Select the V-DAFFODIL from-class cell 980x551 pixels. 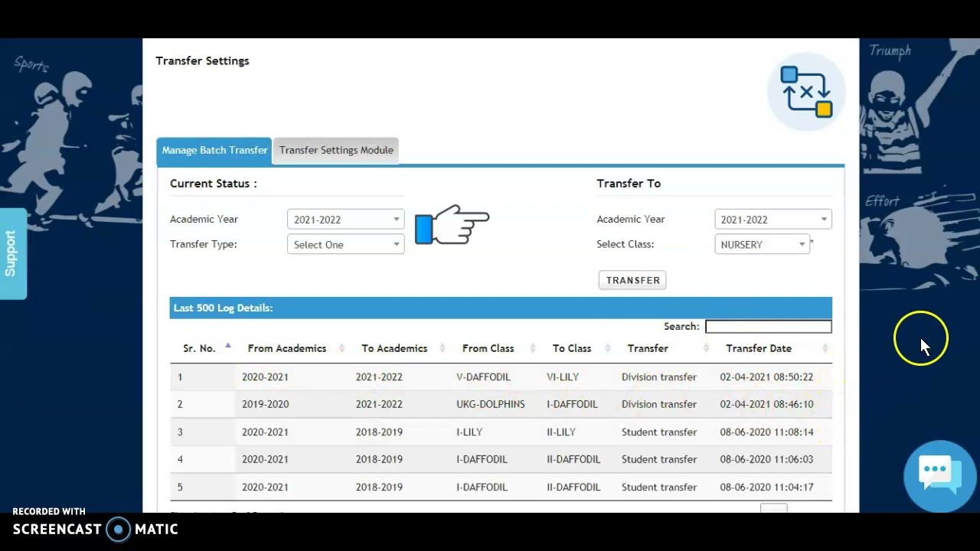(x=483, y=377)
